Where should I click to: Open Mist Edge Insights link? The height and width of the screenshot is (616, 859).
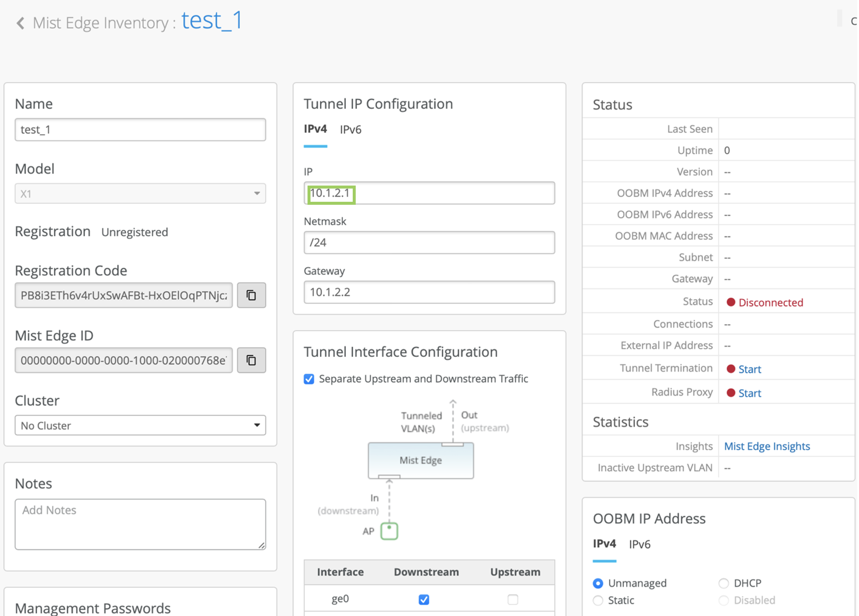[x=767, y=446]
